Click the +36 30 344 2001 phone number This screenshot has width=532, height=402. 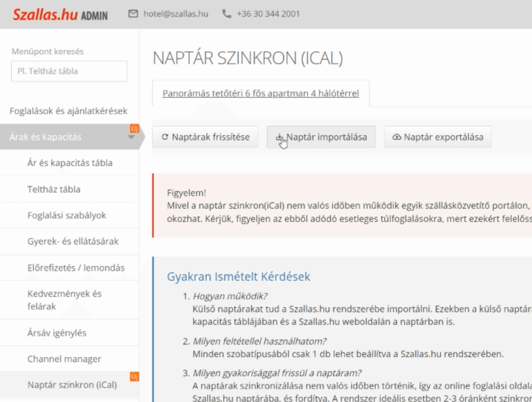pyautogui.click(x=268, y=14)
